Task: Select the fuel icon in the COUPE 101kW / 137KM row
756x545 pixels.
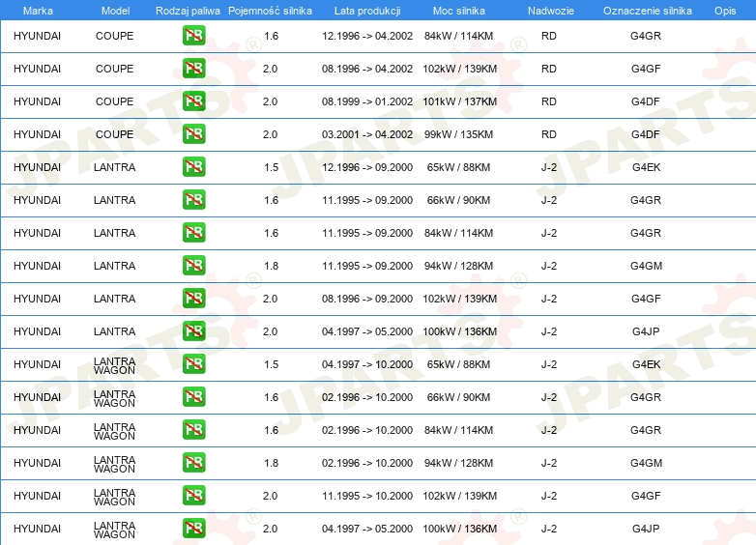Action: tap(193, 101)
